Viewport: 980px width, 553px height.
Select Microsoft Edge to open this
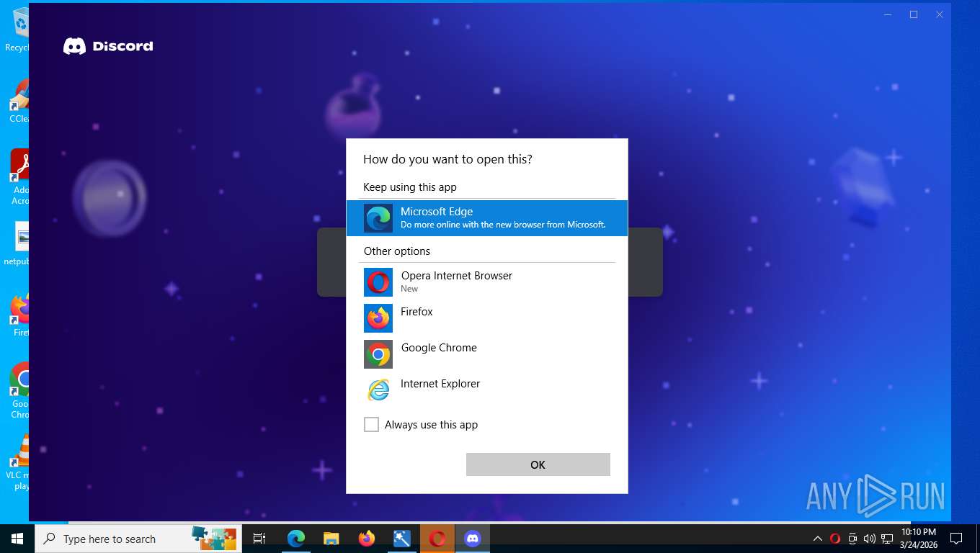[486, 217]
